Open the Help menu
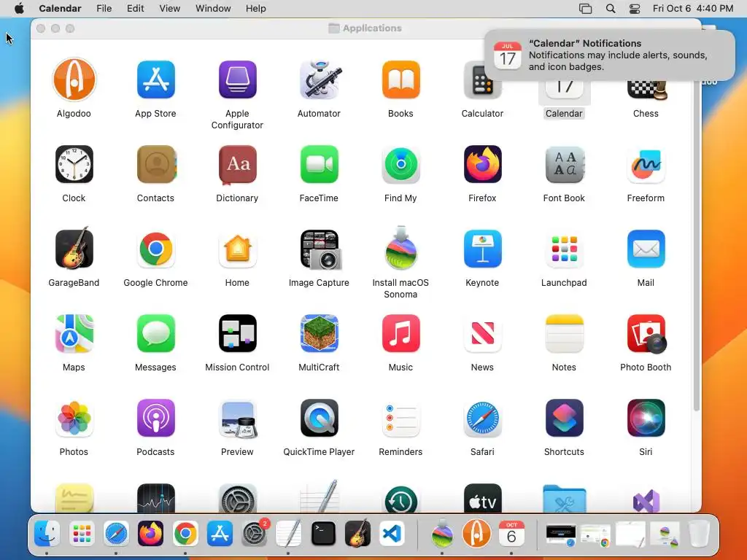The width and height of the screenshot is (747, 560). [256, 9]
